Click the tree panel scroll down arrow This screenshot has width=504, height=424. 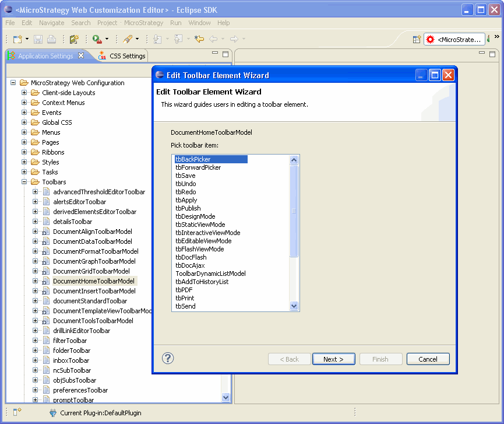[225, 397]
